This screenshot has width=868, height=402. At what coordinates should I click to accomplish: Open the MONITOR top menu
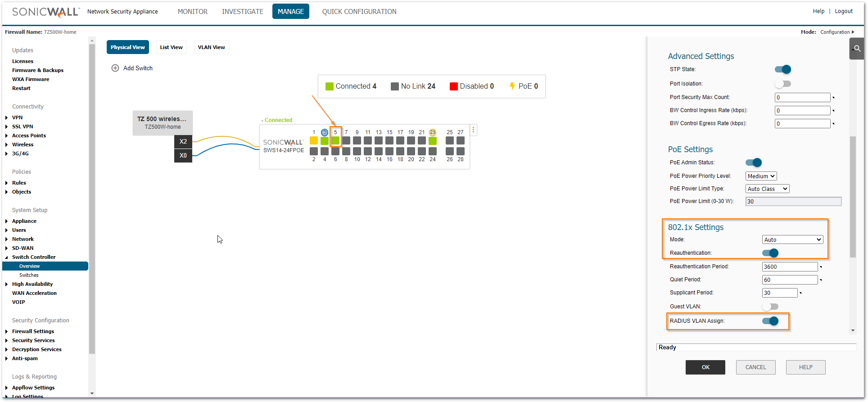[x=193, y=12]
